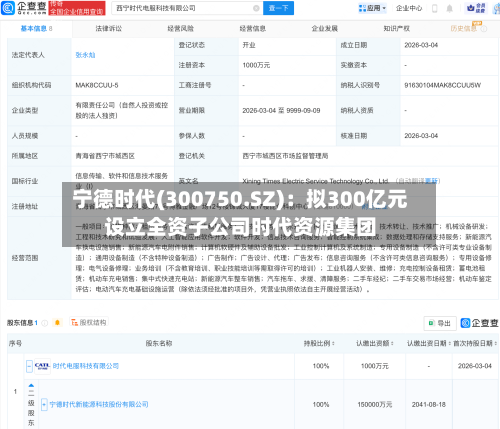
Task: Click the info icon next to 股东信息
Action: click(x=44, y=323)
